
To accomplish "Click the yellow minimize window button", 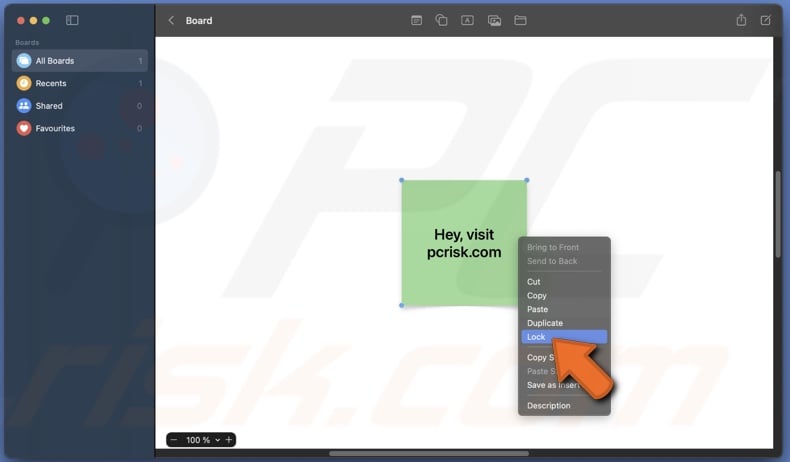I will tap(33, 21).
